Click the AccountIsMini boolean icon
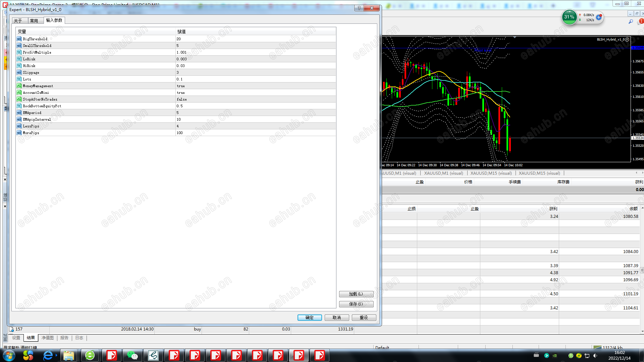The width and height of the screenshot is (644, 362). pos(19,93)
